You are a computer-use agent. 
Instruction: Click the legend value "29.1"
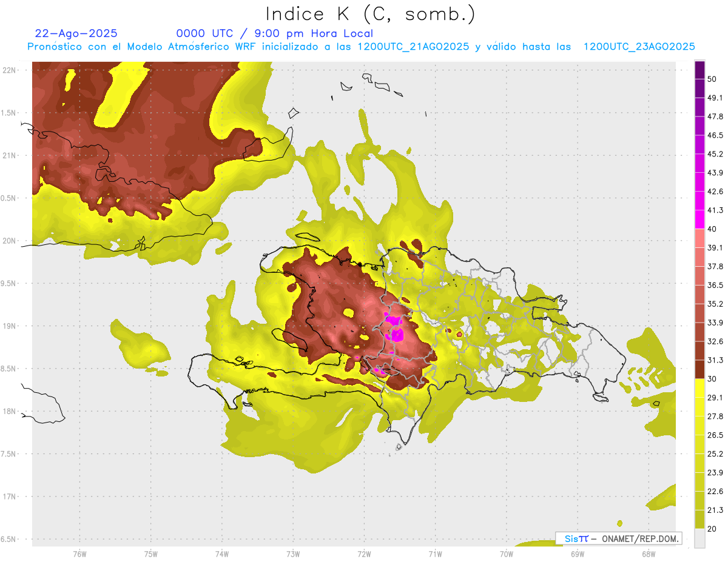point(715,397)
